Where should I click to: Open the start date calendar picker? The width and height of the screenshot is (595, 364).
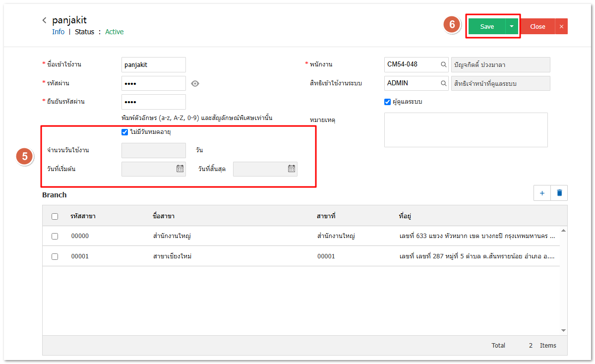pyautogui.click(x=180, y=169)
